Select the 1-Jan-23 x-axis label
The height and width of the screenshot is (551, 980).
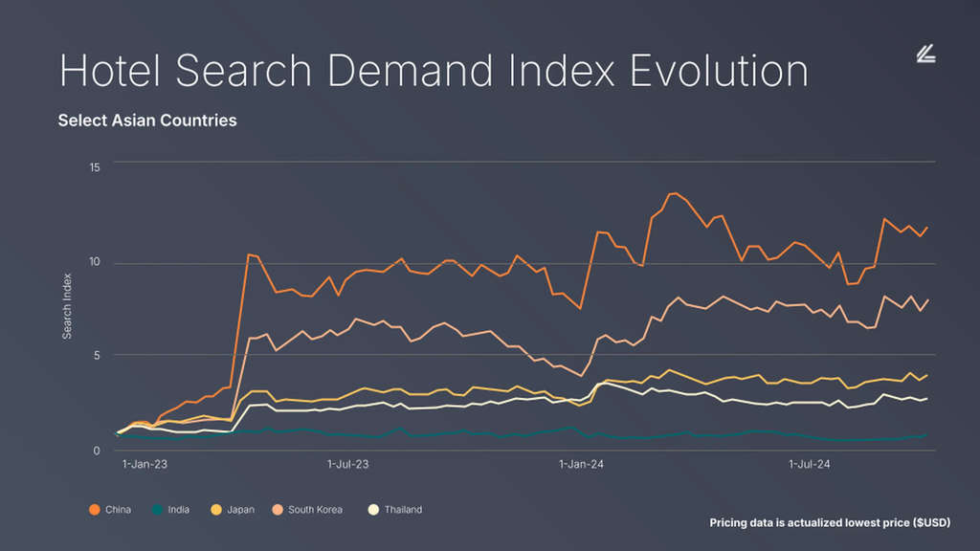[x=145, y=465]
